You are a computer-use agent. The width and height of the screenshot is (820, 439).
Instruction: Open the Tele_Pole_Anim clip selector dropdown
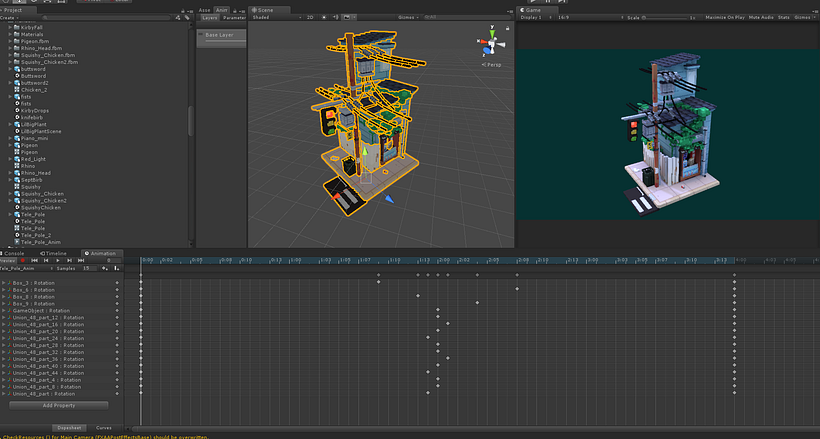(x=27, y=268)
